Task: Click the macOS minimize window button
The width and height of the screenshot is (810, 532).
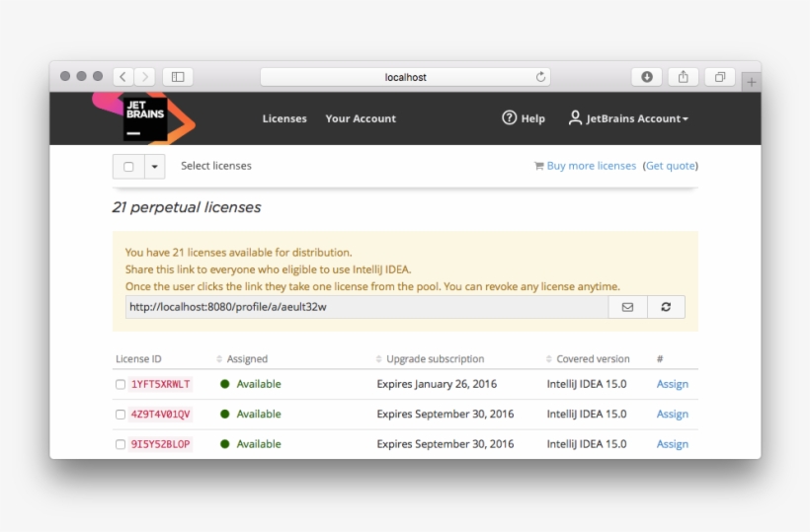Action: pos(81,76)
